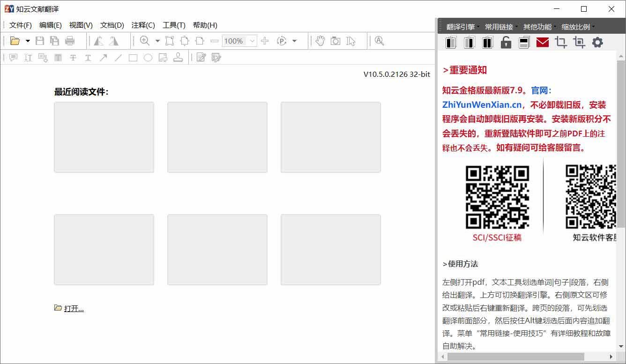The image size is (626, 364).
Task: Click the magnifier-with-plus zoom icon
Action: coord(145,41)
